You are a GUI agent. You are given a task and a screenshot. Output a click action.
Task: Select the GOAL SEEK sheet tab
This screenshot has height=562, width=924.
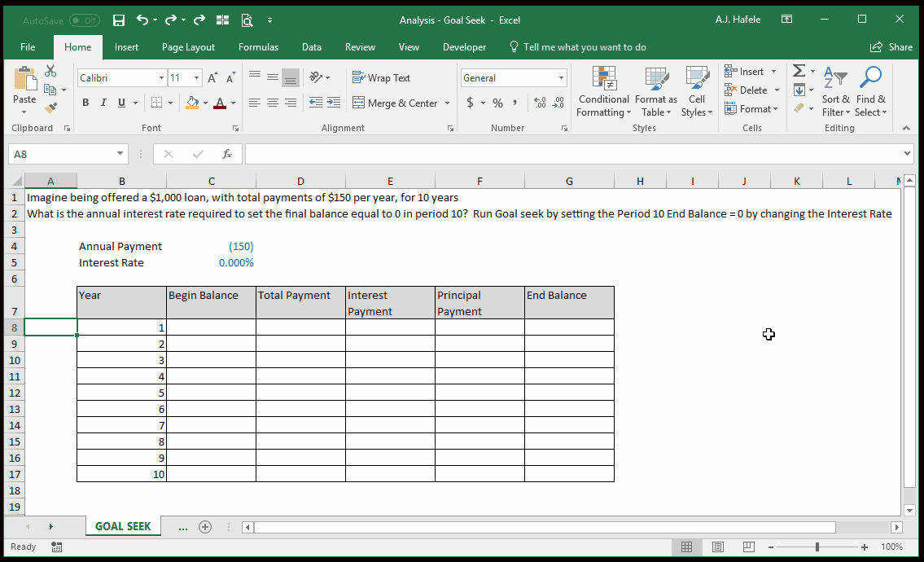[123, 526]
